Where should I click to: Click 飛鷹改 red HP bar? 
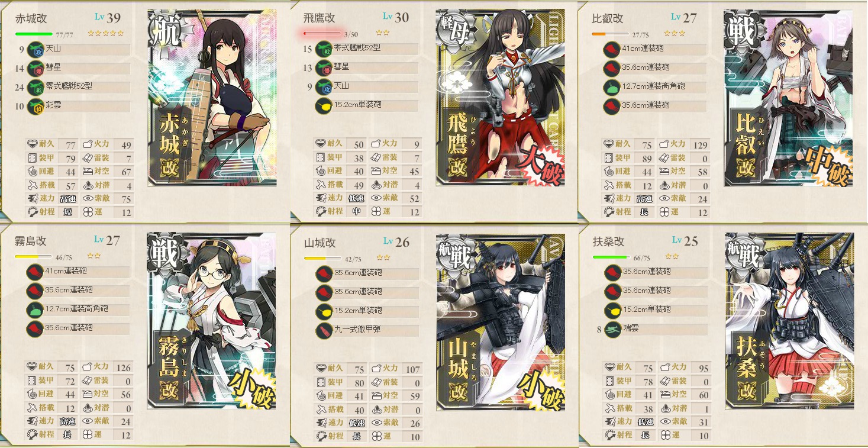point(322,34)
